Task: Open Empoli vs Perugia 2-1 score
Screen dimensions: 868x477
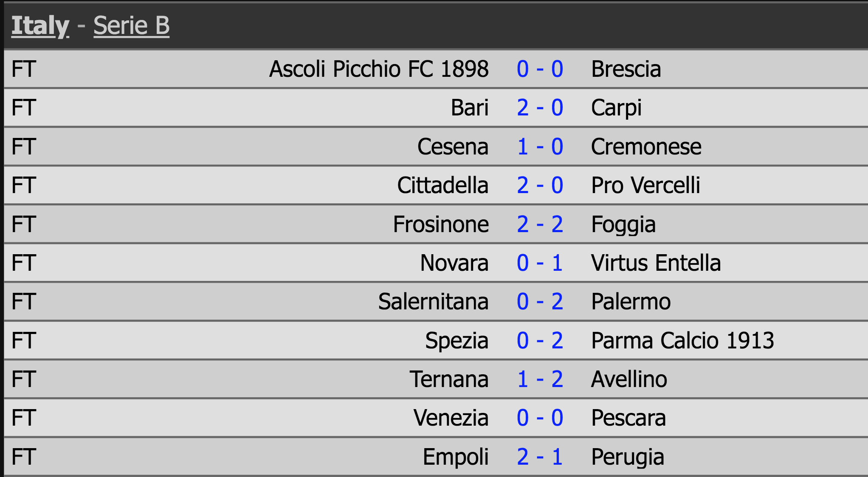Action: [540, 457]
